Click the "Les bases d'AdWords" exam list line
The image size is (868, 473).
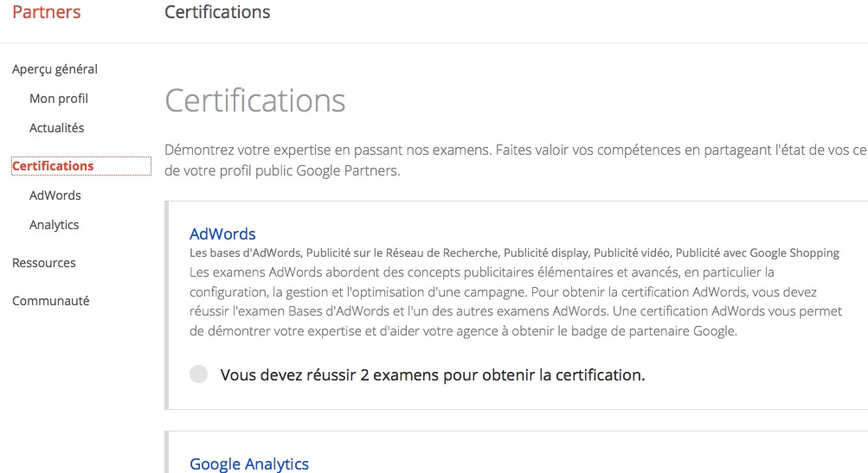pyautogui.click(x=514, y=253)
